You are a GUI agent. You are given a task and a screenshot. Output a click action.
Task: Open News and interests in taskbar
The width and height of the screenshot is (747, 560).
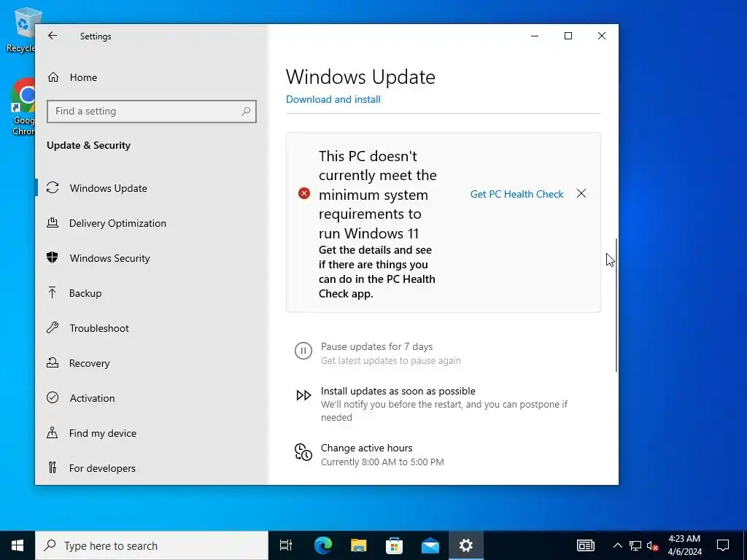point(586,545)
